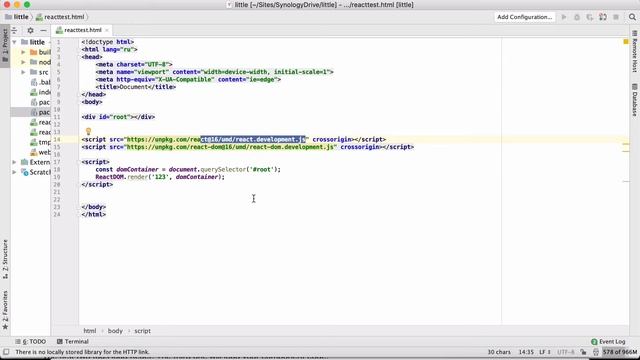Click reacttest.html breadcrumb in navigation bar
The height and width of the screenshot is (360, 640).
click(x=60, y=17)
